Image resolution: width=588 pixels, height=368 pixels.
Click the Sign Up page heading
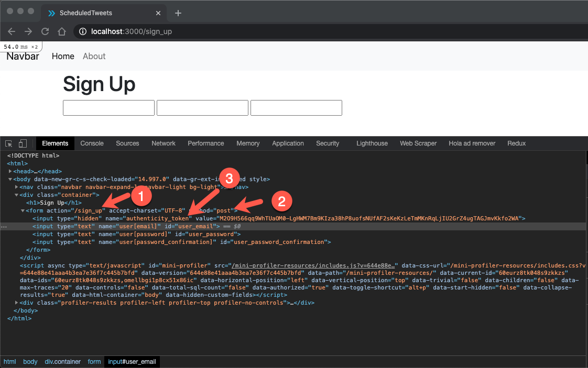pyautogui.click(x=99, y=84)
